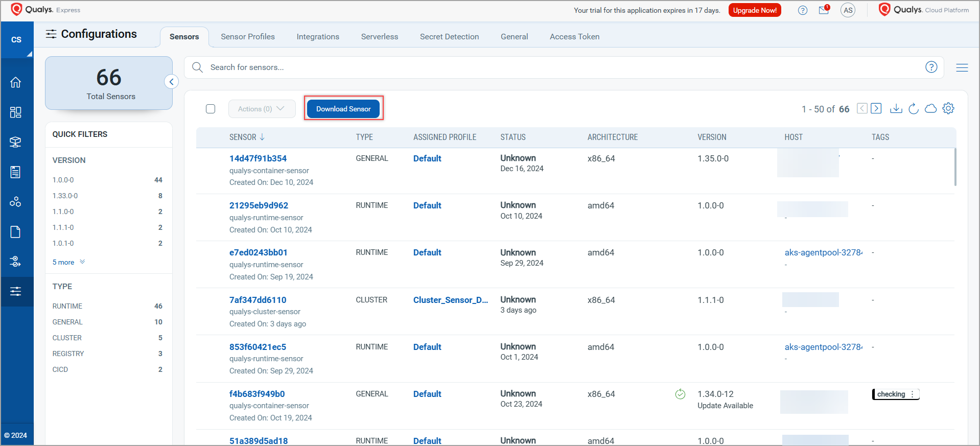980x446 pixels.
Task: Open the Secret Detection tab
Action: (x=449, y=37)
